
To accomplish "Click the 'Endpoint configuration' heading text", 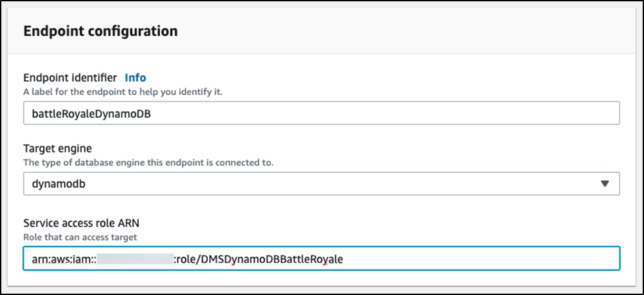I will (x=101, y=31).
